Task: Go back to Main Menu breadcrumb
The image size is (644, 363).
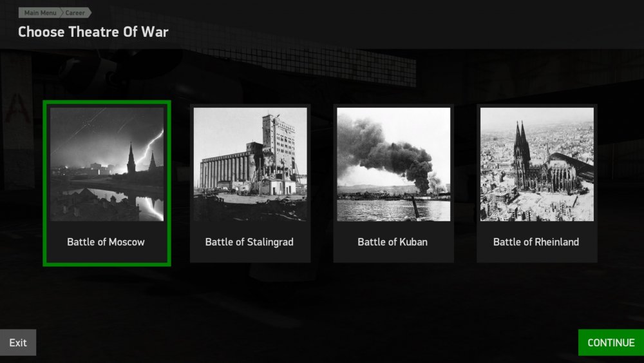Action: click(x=40, y=13)
